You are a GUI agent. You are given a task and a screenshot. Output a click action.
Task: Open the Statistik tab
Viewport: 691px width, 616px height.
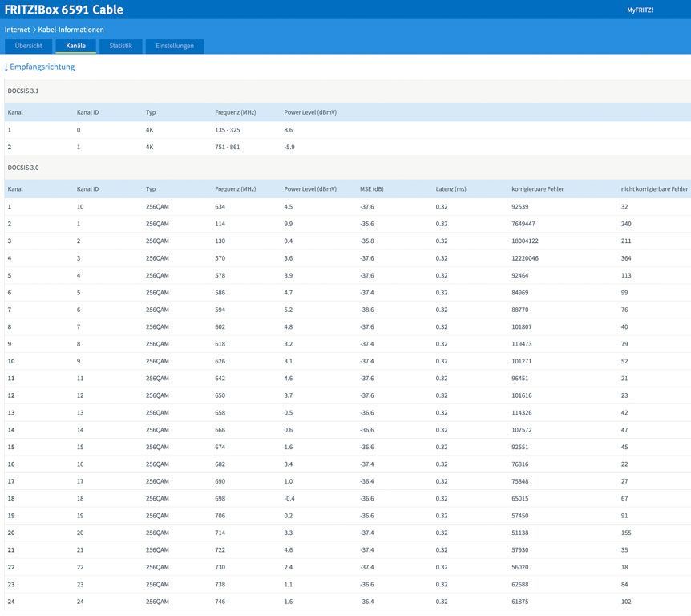tap(121, 46)
